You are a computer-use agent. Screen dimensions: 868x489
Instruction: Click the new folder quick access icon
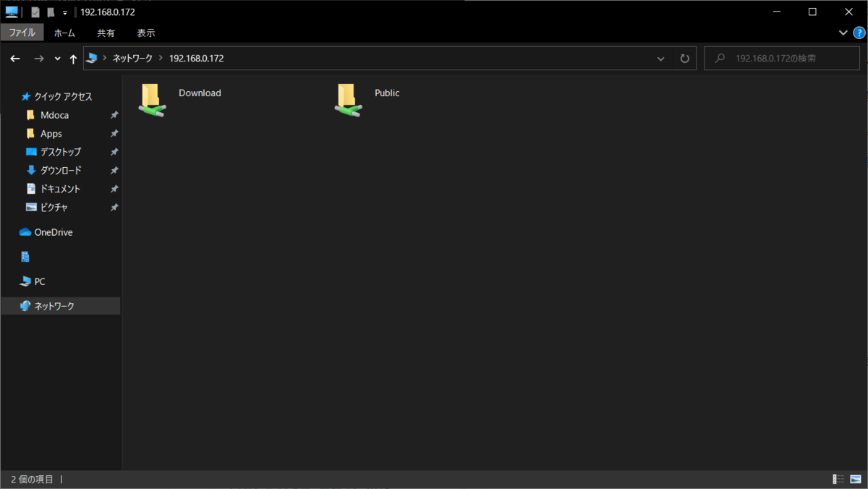pyautogui.click(x=50, y=12)
